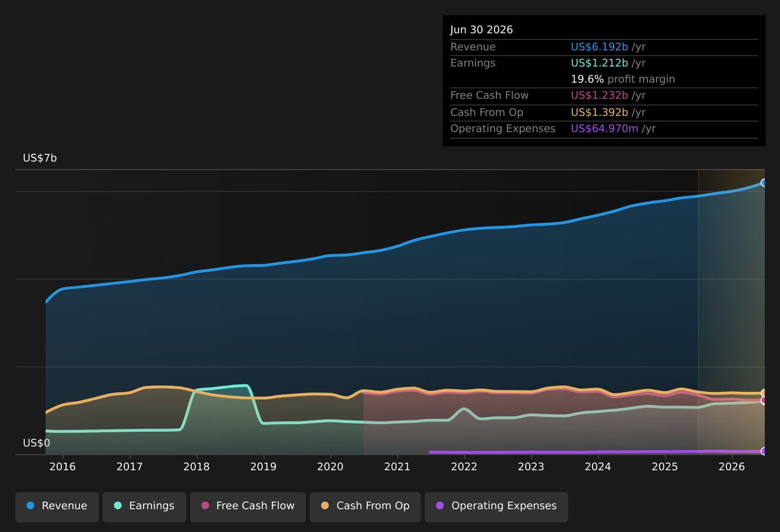Click the 2019 x-axis label
780x532 pixels.
[263, 467]
